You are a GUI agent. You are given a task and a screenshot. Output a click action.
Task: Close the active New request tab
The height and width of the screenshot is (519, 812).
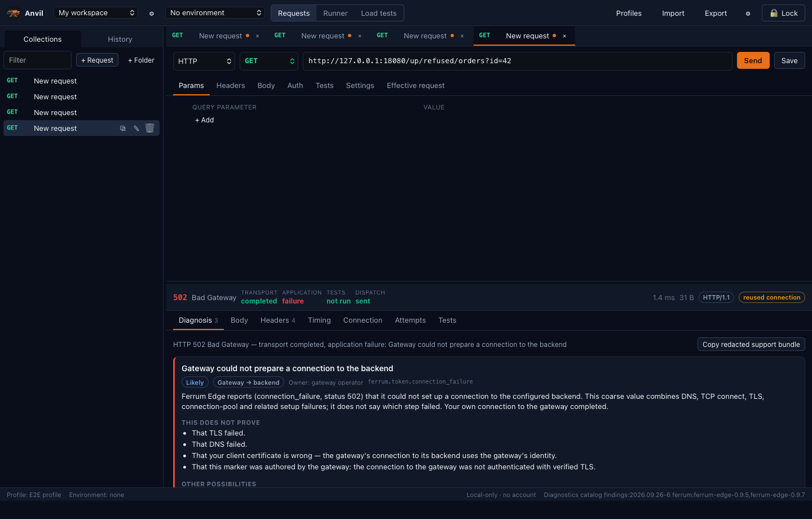tap(564, 36)
